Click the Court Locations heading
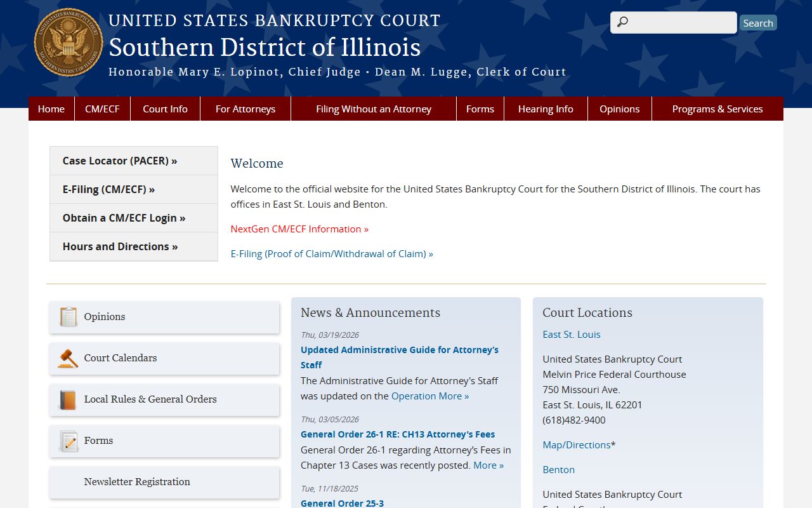The width and height of the screenshot is (812, 508). click(587, 312)
